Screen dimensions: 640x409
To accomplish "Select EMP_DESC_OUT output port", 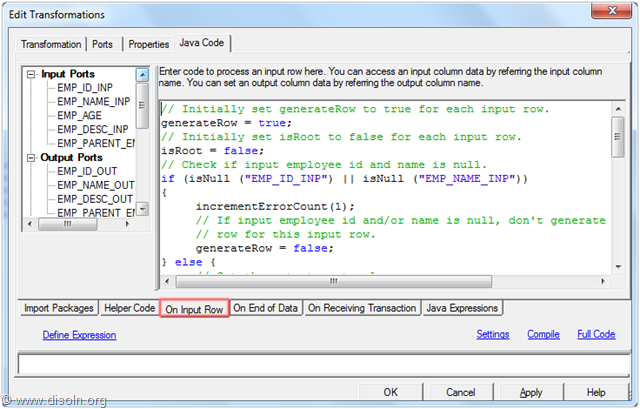I will point(95,199).
